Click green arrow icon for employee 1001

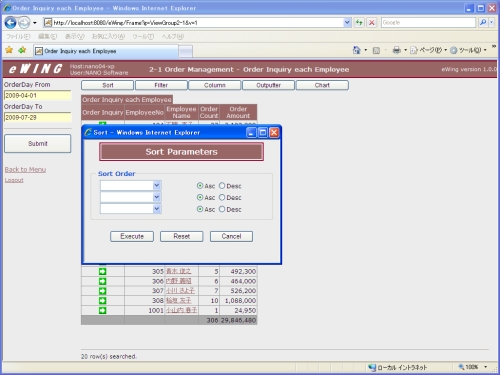[x=102, y=310]
